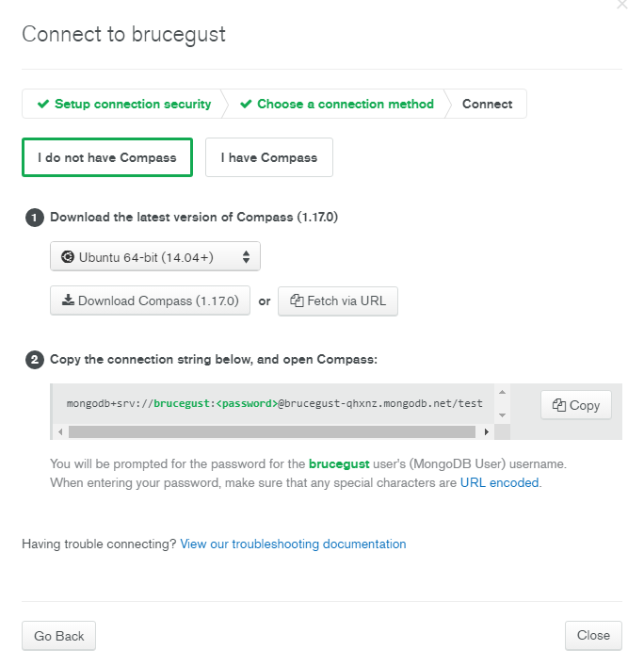Go to the Choose a connection method step
The width and height of the screenshot is (644, 666).
coord(345,105)
